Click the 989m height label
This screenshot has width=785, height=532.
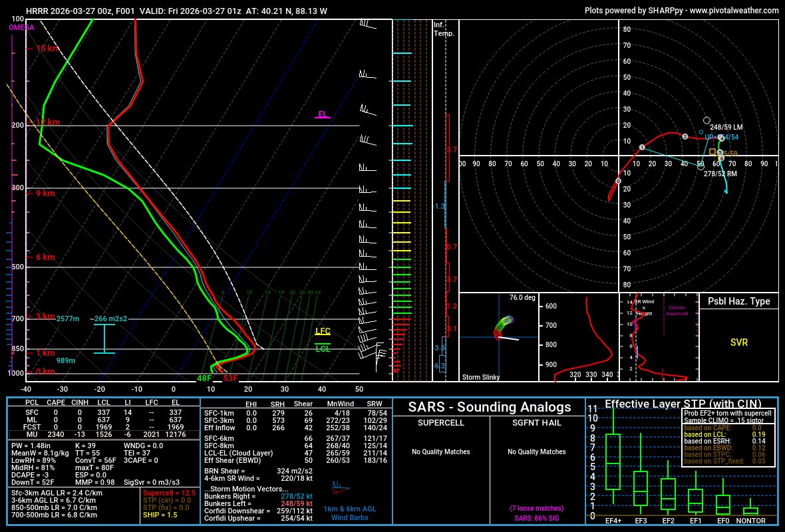(66, 360)
